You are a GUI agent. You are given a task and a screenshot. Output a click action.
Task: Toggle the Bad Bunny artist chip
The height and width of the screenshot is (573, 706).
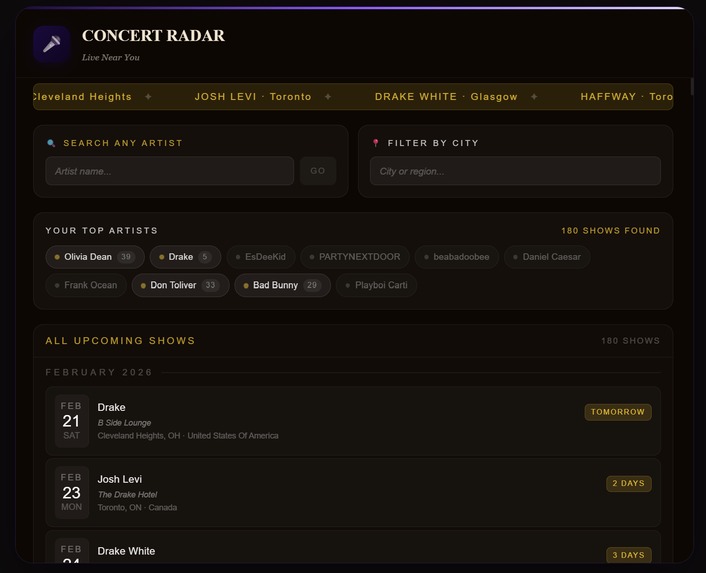click(283, 285)
